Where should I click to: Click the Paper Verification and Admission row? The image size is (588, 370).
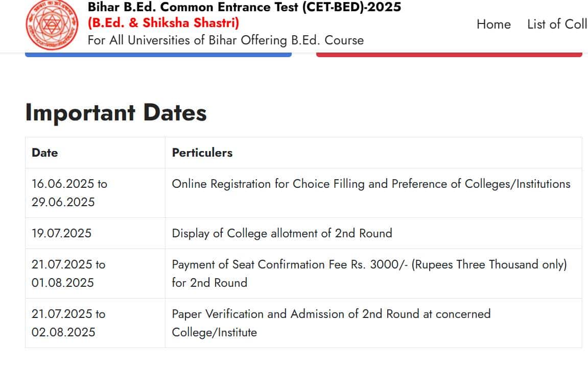[x=304, y=323]
